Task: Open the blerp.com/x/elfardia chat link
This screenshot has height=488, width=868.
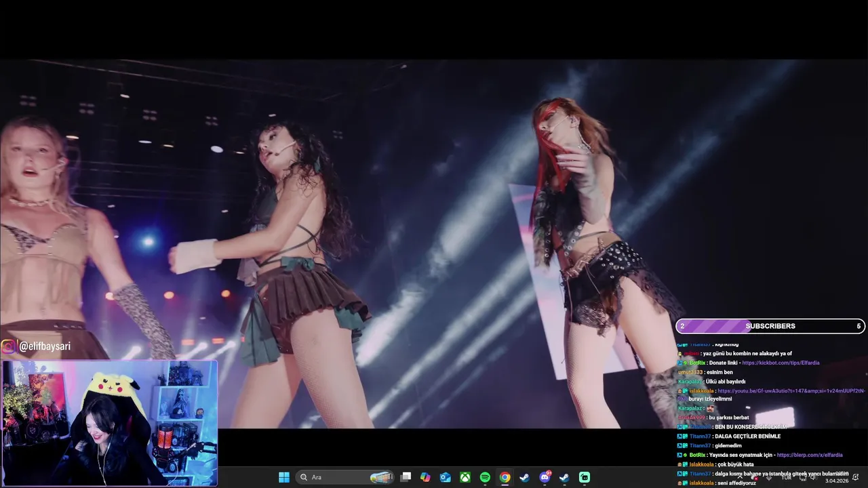Action: click(810, 455)
